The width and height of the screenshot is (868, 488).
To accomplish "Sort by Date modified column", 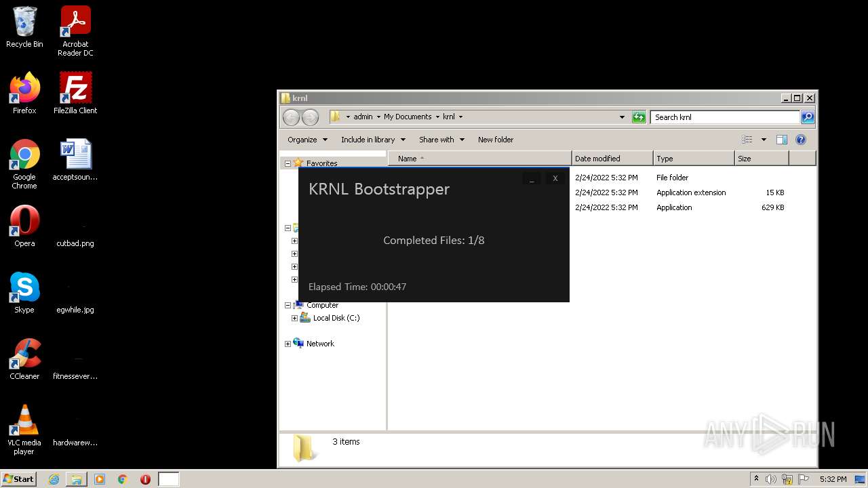I will [612, 159].
